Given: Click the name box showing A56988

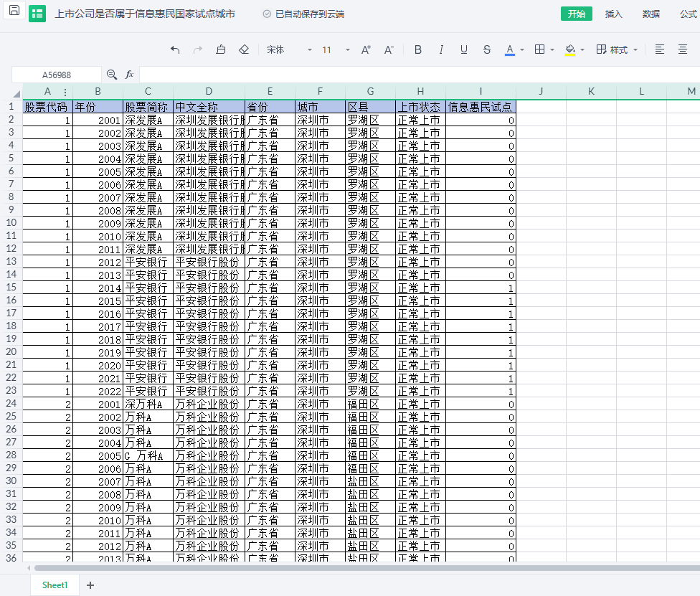Looking at the screenshot, I should pyautogui.click(x=57, y=75).
